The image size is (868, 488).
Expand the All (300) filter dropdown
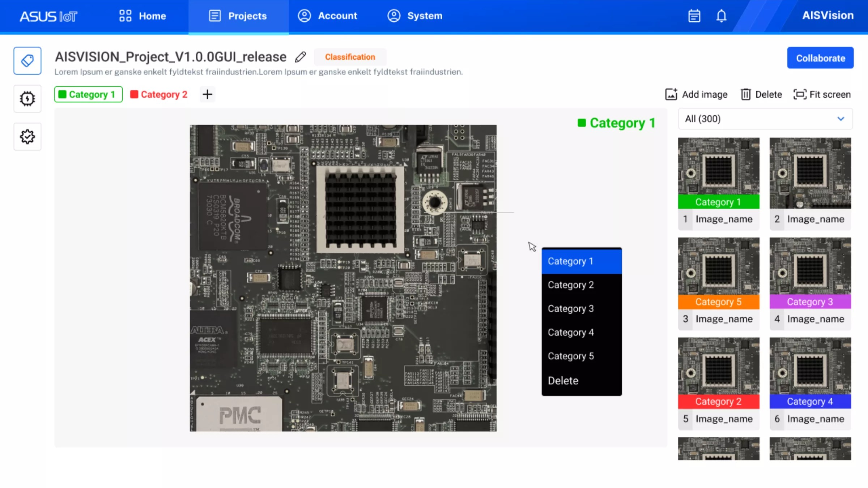765,119
